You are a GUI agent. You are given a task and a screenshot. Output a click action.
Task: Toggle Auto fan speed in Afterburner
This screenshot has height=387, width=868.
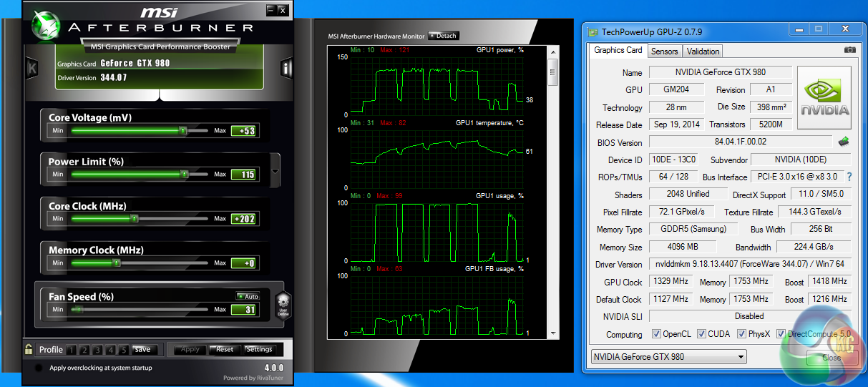pyautogui.click(x=248, y=296)
